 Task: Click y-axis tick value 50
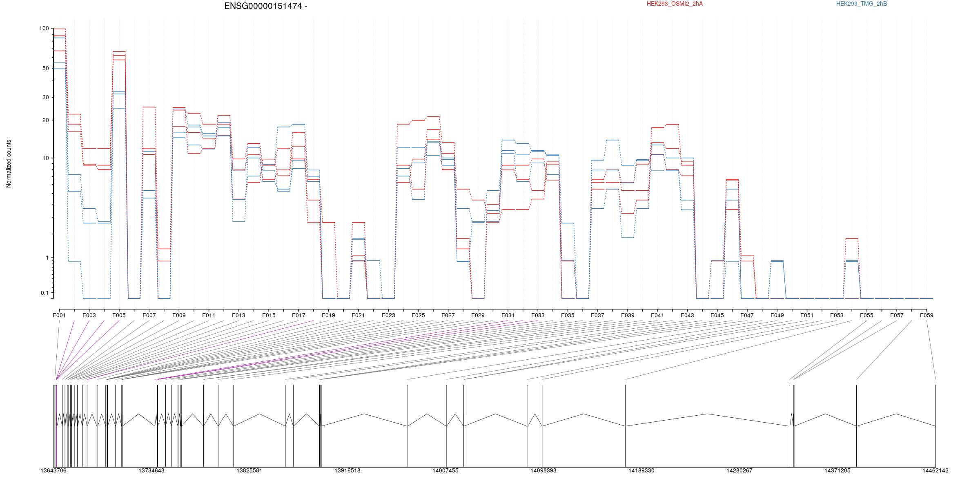click(46, 68)
